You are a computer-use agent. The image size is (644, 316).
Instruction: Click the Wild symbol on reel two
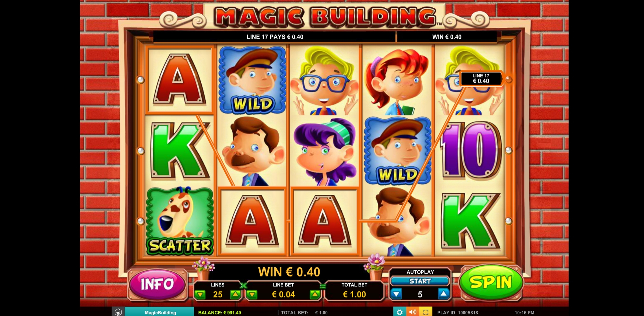[x=252, y=80]
